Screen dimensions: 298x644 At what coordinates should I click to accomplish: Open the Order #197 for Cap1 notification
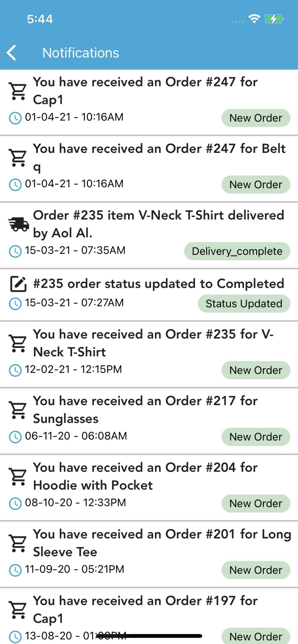[x=145, y=609]
